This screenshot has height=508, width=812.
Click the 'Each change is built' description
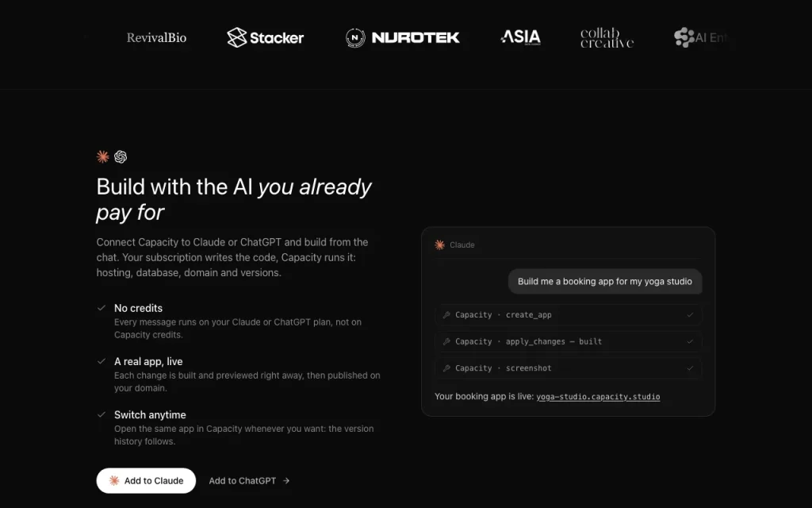pos(247,382)
